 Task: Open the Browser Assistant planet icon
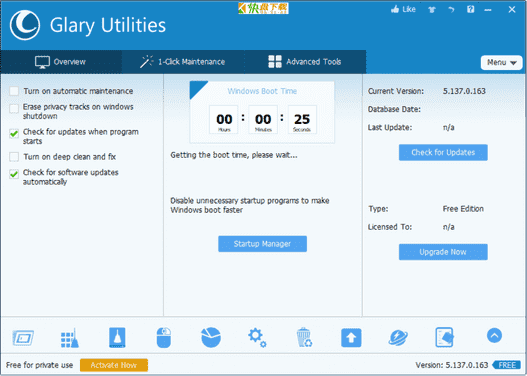tap(398, 337)
